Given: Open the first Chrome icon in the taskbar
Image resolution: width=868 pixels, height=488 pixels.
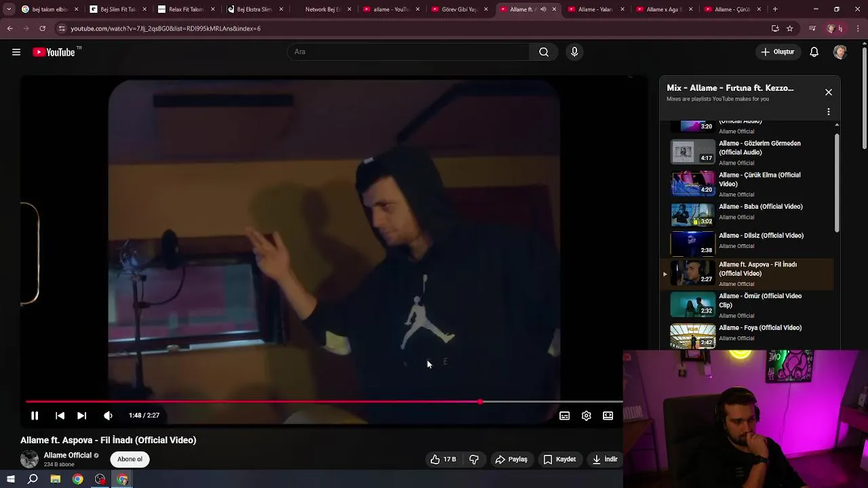Looking at the screenshot, I should click(78, 479).
